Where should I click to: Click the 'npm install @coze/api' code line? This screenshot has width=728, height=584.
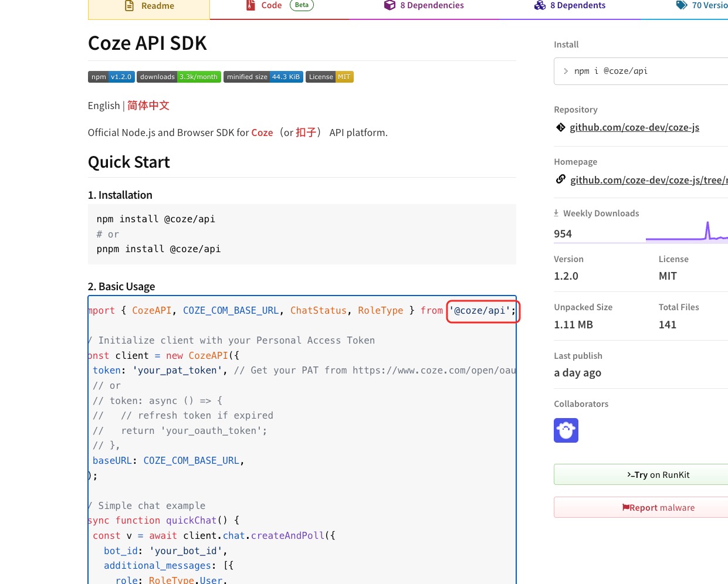(x=156, y=219)
